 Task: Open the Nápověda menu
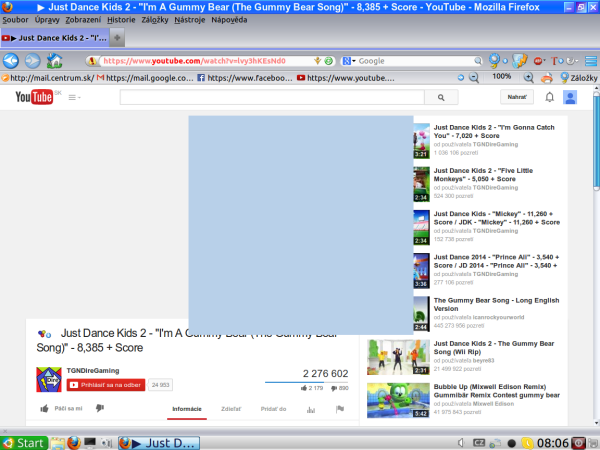(229, 20)
